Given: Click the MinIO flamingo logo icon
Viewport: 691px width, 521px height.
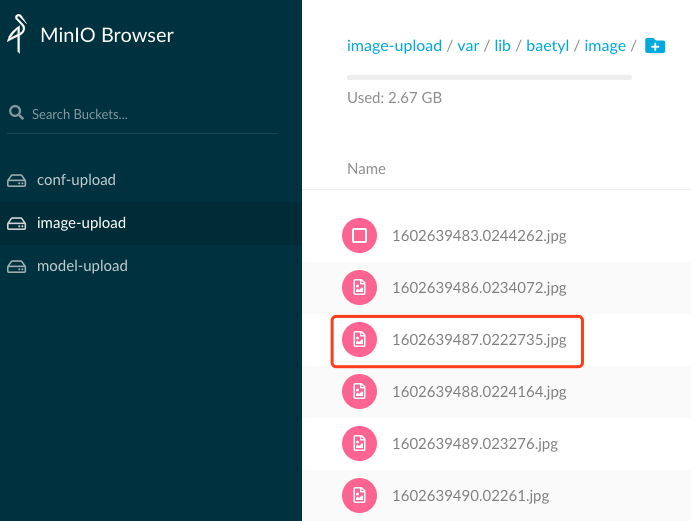Looking at the screenshot, I should (x=17, y=34).
